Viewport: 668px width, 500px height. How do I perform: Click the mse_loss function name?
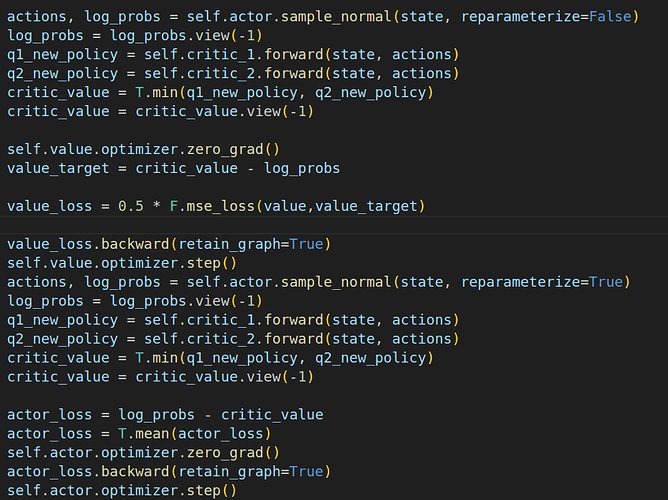point(215,206)
